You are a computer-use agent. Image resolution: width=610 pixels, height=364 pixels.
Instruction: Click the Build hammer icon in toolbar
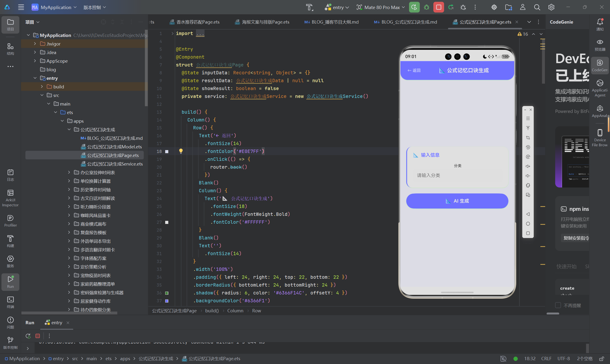pyautogui.click(x=309, y=7)
